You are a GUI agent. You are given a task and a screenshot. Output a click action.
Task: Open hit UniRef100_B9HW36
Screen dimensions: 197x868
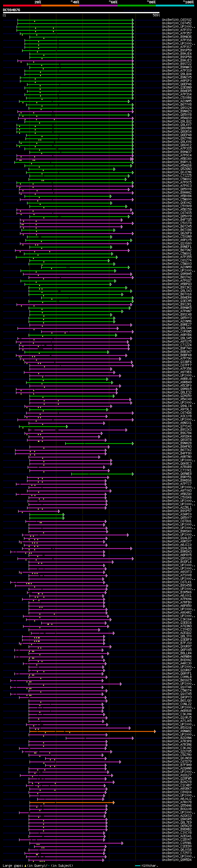point(177,37)
